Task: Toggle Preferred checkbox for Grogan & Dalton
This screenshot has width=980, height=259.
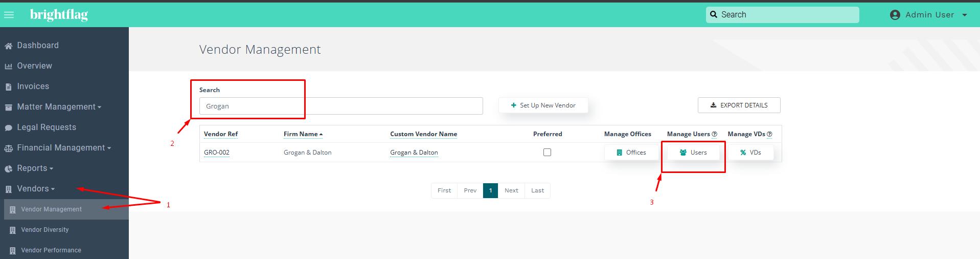Action: pos(547,152)
